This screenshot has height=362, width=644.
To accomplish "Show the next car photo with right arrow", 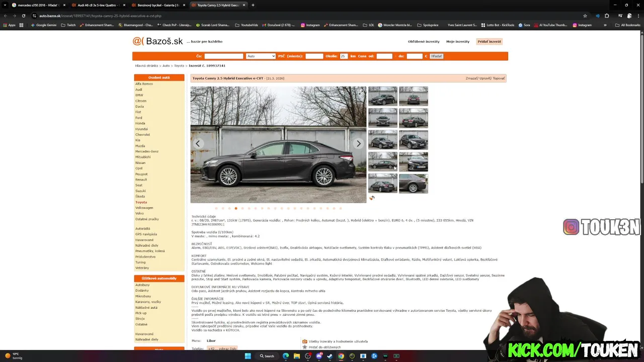I will click(358, 144).
